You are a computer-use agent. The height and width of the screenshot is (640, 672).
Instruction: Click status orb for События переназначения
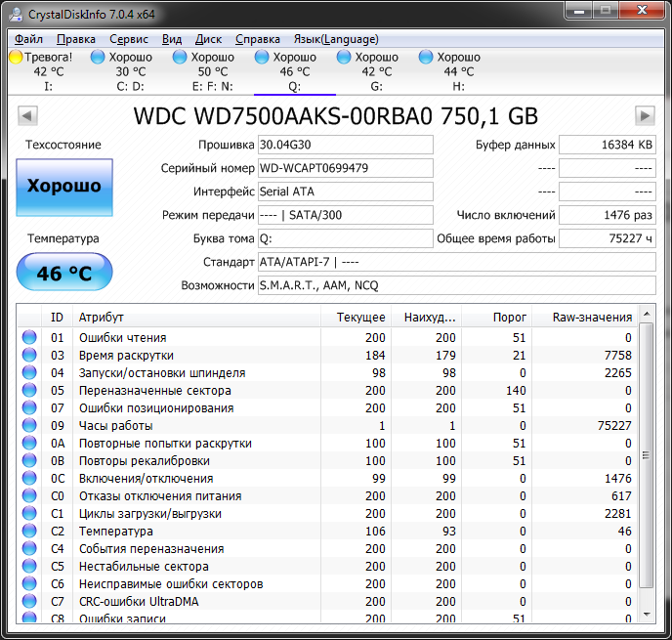[x=29, y=548]
